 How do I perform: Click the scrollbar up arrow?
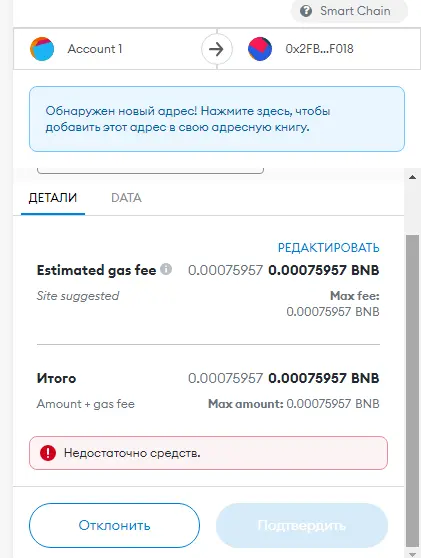tap(412, 177)
